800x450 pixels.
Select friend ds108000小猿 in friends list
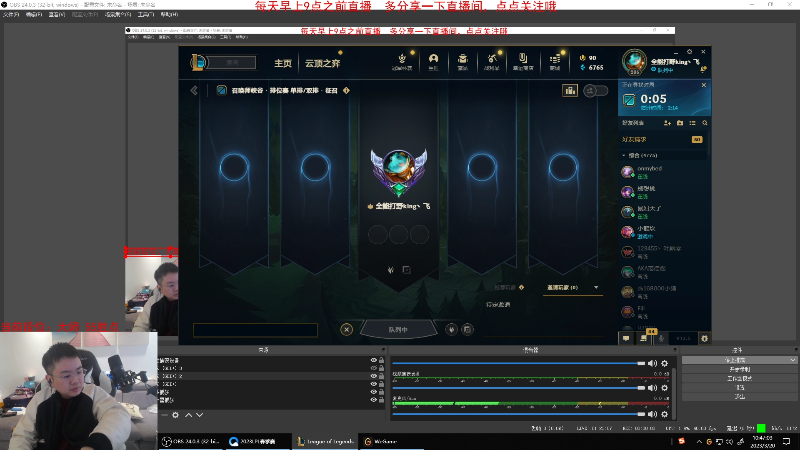click(663, 292)
